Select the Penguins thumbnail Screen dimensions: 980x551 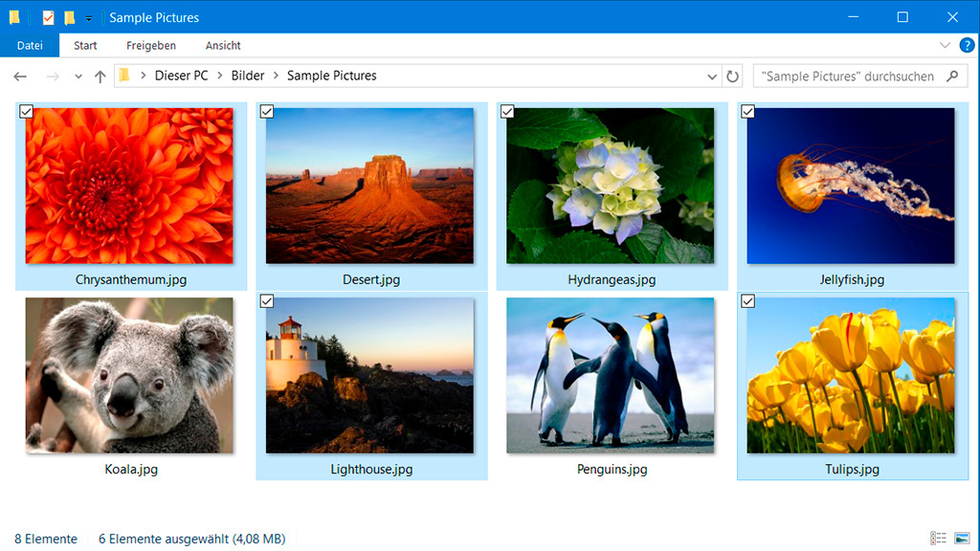(610, 375)
